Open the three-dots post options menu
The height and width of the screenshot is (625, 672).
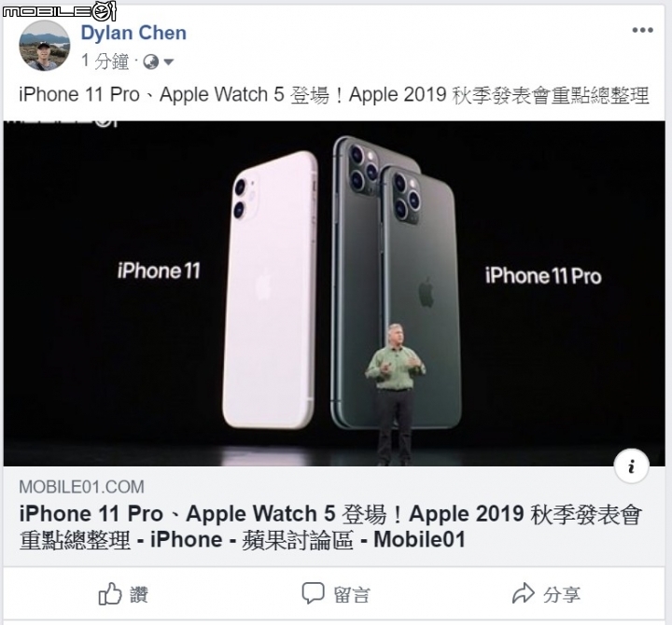pyautogui.click(x=642, y=31)
